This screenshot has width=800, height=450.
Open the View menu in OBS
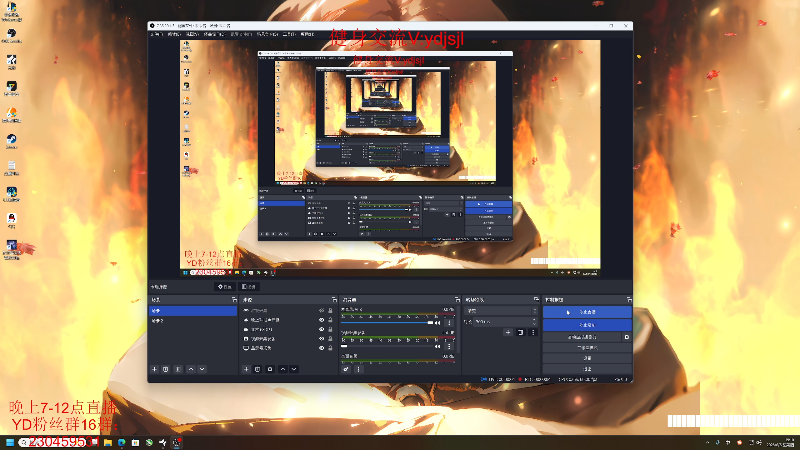click(192, 34)
